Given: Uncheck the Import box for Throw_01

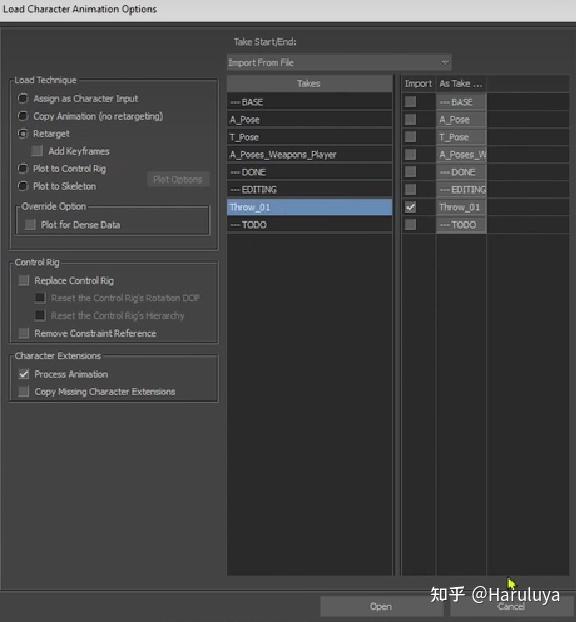Looking at the screenshot, I should (411, 207).
